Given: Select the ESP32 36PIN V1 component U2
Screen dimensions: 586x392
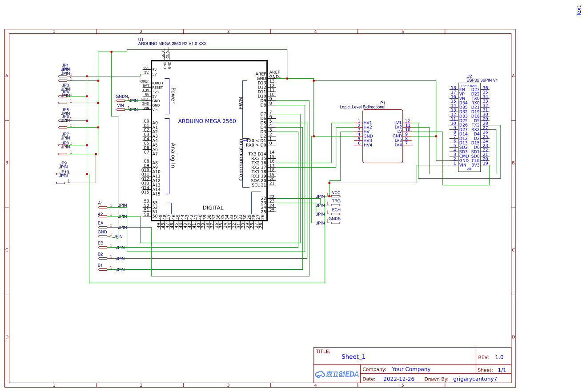Looking at the screenshot, I should click(469, 124).
